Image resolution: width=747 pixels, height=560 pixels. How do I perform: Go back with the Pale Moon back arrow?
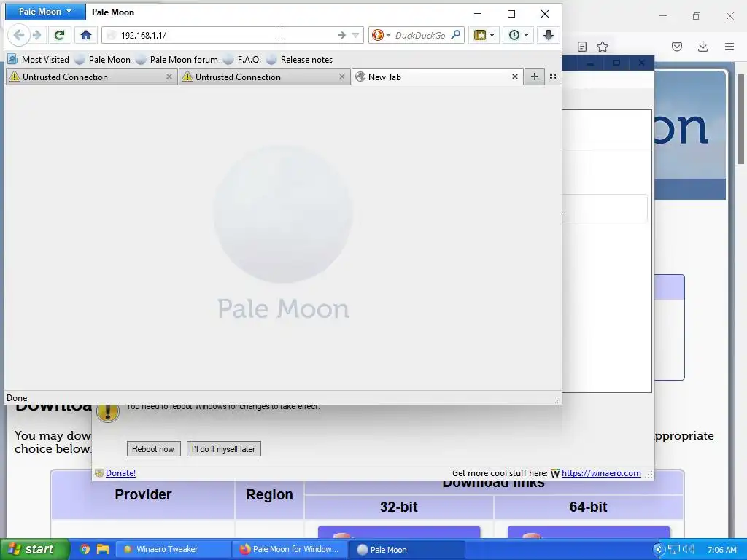pos(18,35)
